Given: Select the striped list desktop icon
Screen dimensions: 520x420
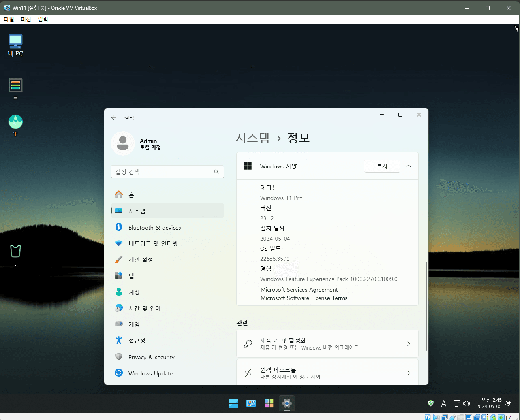Looking at the screenshot, I should pyautogui.click(x=15, y=89).
